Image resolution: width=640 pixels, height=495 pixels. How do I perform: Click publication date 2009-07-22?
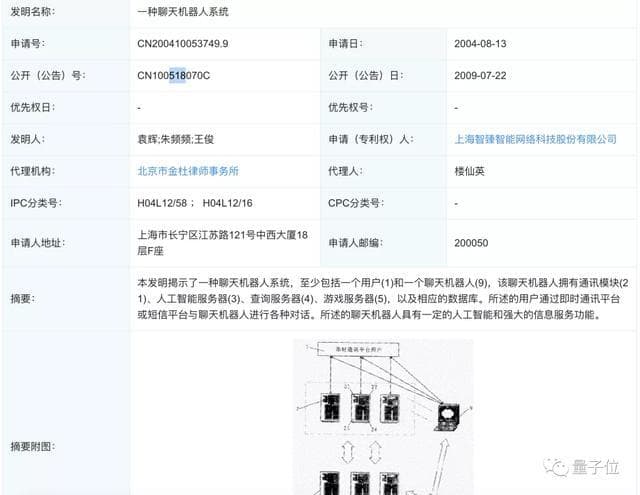[480, 75]
